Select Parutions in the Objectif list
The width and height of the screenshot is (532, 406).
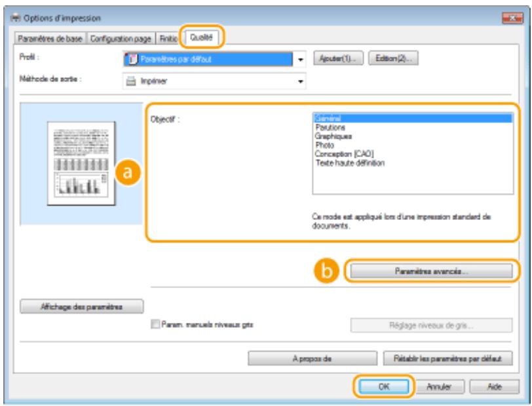413,128
